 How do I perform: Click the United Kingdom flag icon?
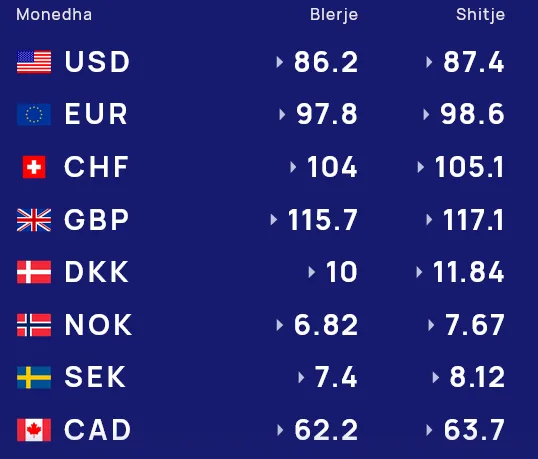point(34,220)
